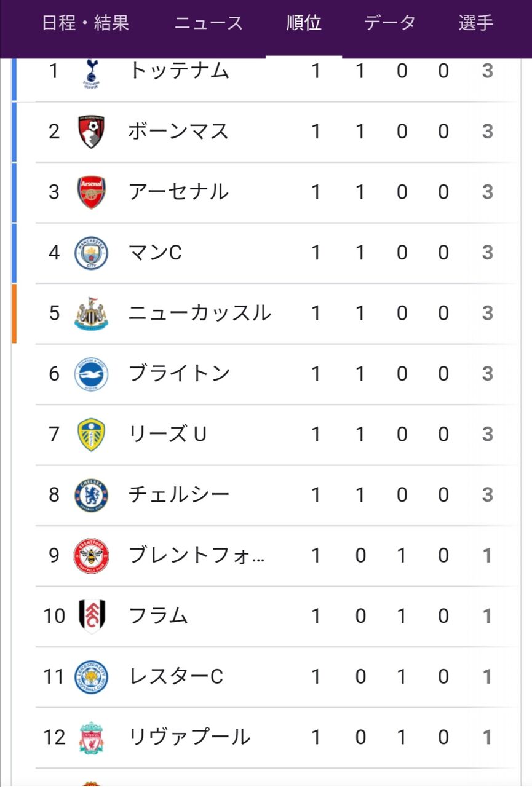The height and width of the screenshot is (787, 532).
Task: Go to the 選手 tab
Action: tap(475, 23)
